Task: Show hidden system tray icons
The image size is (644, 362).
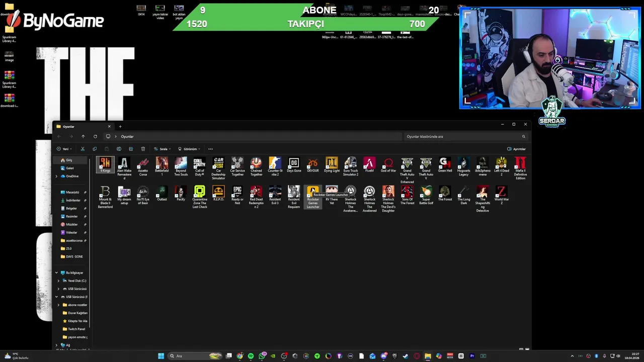Action: click(x=572, y=356)
